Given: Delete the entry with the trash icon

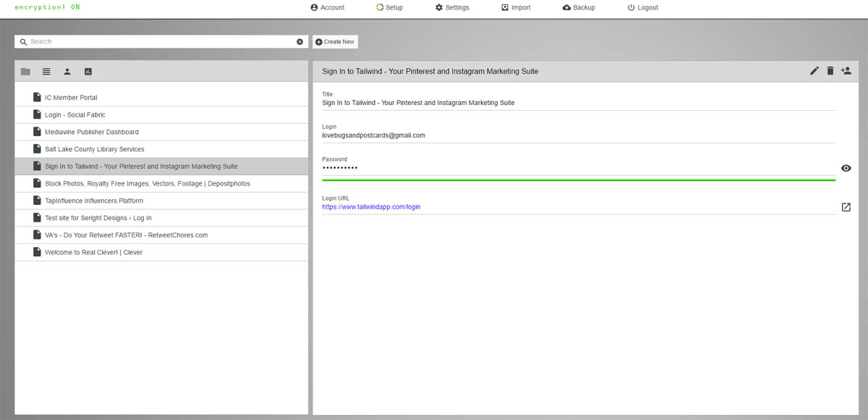Looking at the screenshot, I should (x=830, y=71).
